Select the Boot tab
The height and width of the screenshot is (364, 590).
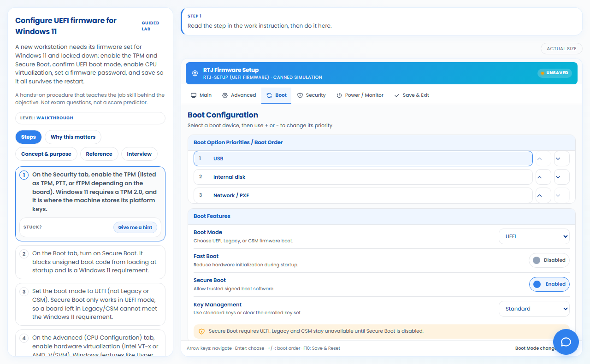(x=277, y=95)
